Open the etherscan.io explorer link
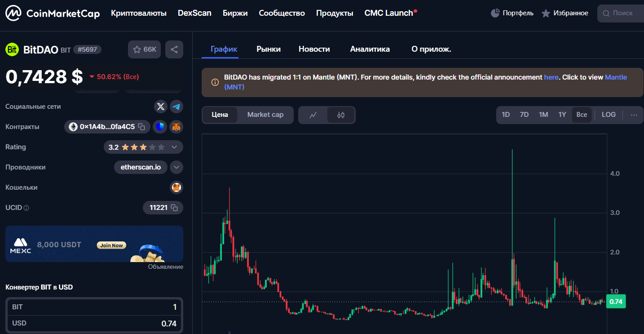The image size is (644, 334). click(x=141, y=167)
